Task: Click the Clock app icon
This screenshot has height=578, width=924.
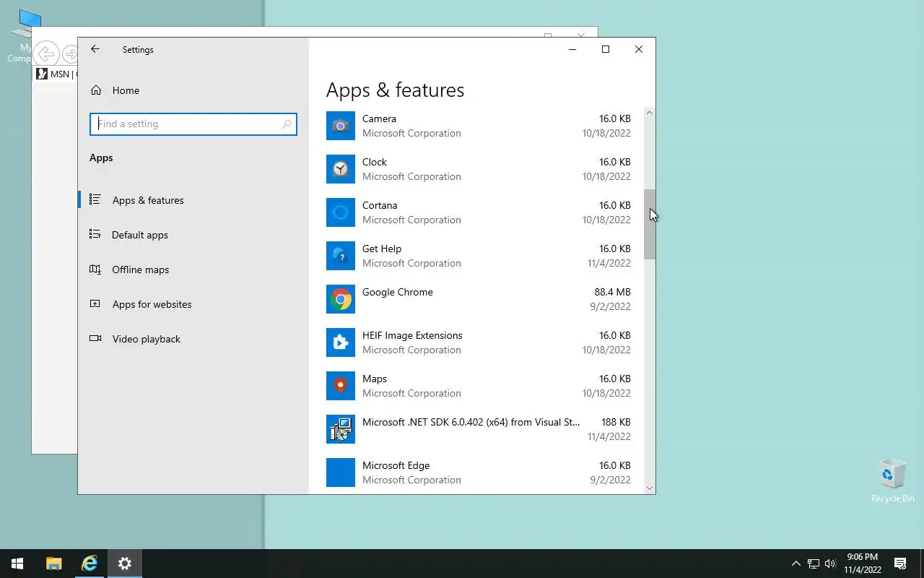Action: [x=341, y=169]
